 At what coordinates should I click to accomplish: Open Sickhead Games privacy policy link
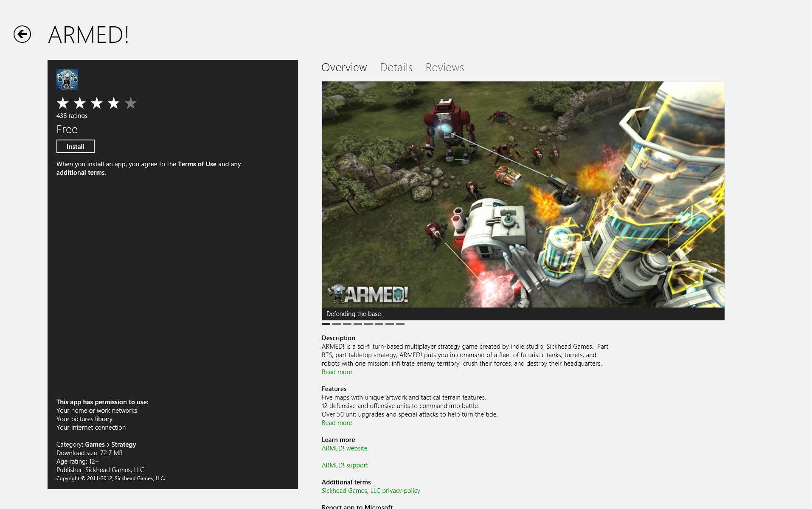[x=371, y=491]
